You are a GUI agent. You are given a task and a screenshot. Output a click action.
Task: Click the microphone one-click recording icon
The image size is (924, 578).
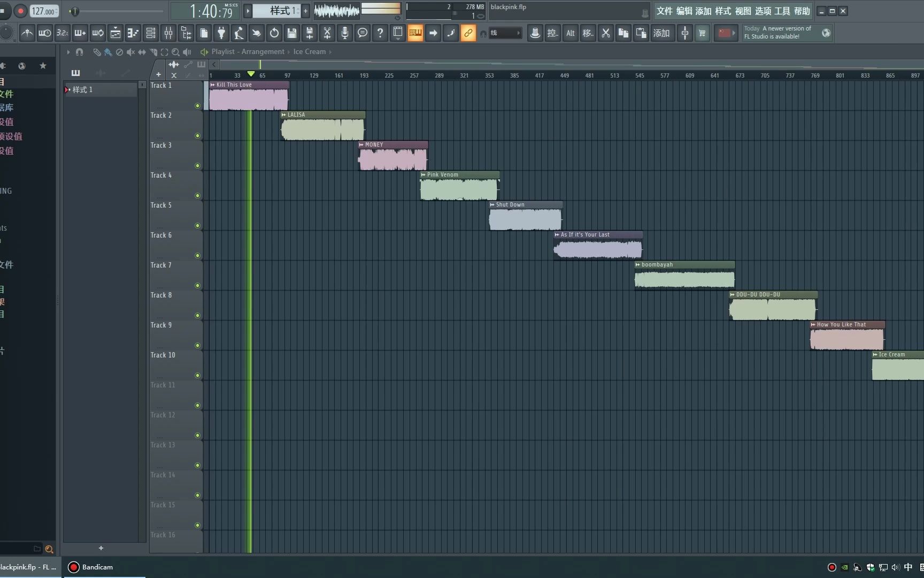(345, 33)
